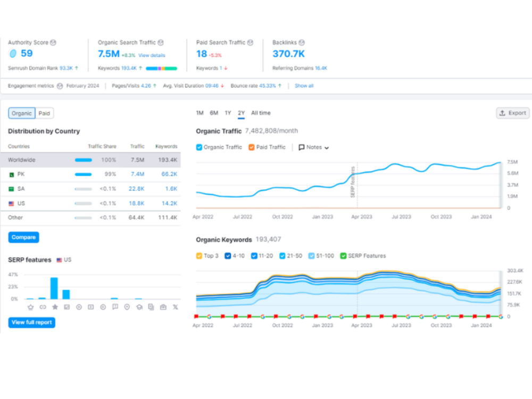Select the 6M time range
Viewport: 532px width, 399px height.
214,113
